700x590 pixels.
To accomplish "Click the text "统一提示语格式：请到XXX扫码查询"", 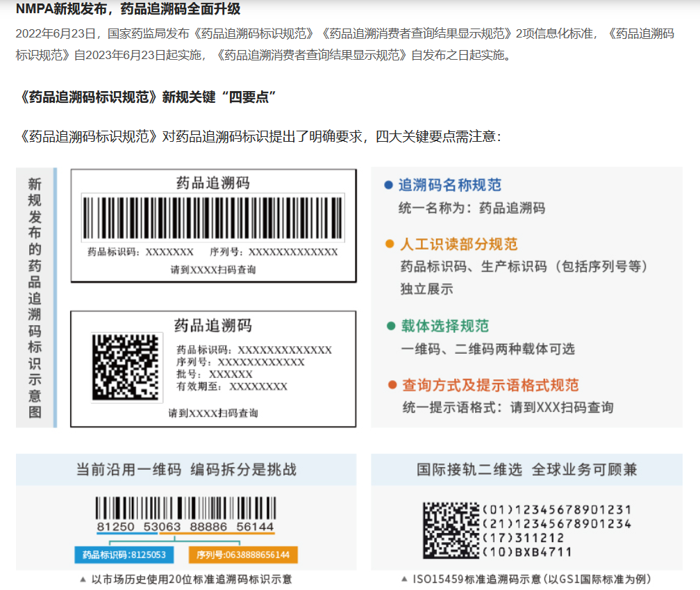I will 508,407.
